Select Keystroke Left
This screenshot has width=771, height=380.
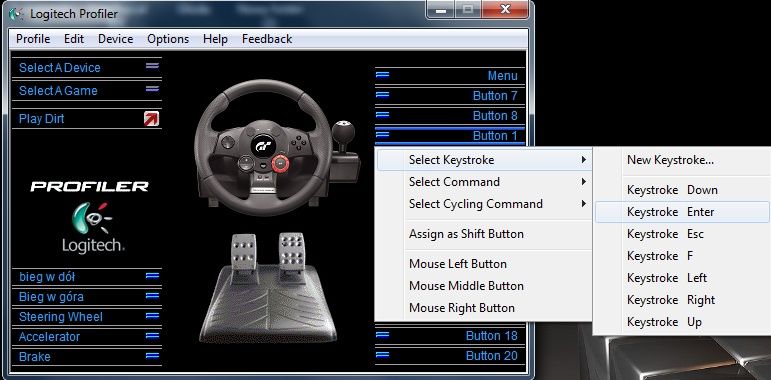click(x=682, y=278)
